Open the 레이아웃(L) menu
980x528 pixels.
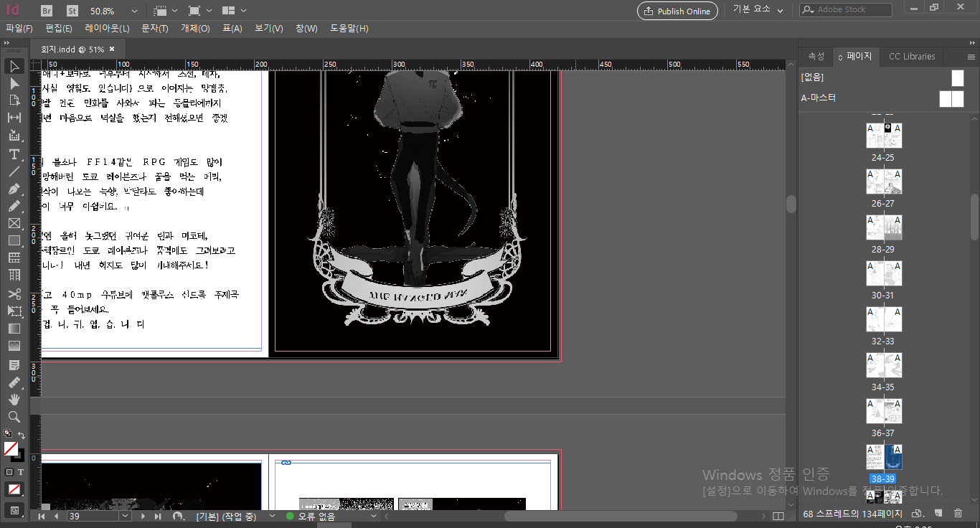(107, 29)
